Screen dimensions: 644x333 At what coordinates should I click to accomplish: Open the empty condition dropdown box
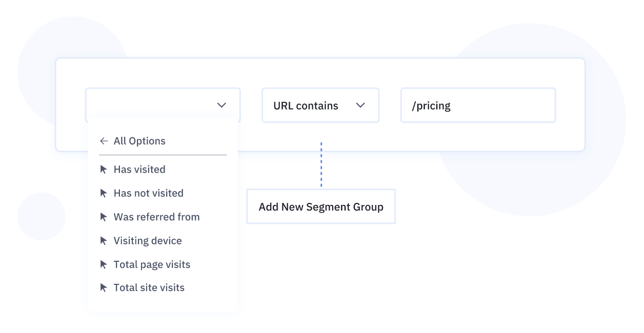[x=154, y=105]
